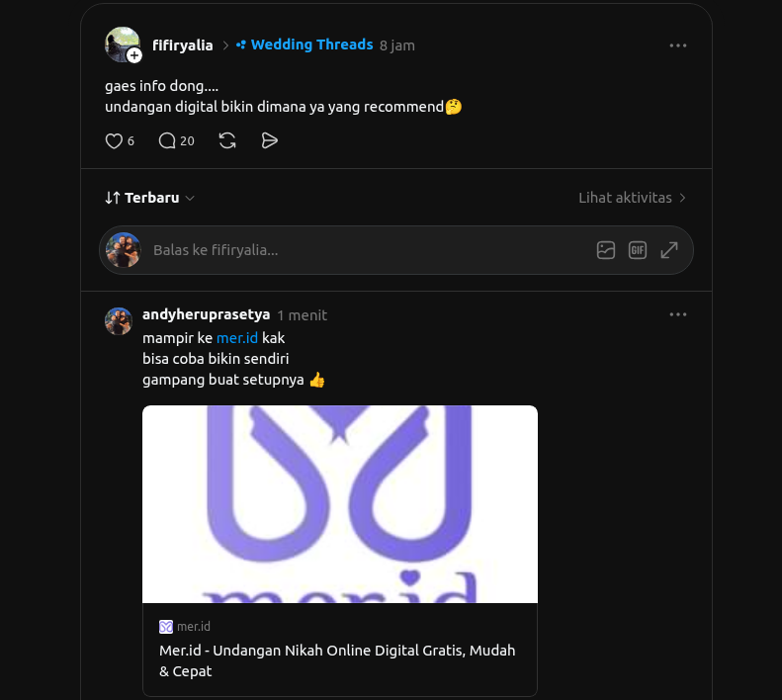Expand the reply composer to full view
The width and height of the screenshot is (782, 700).
pos(669,250)
